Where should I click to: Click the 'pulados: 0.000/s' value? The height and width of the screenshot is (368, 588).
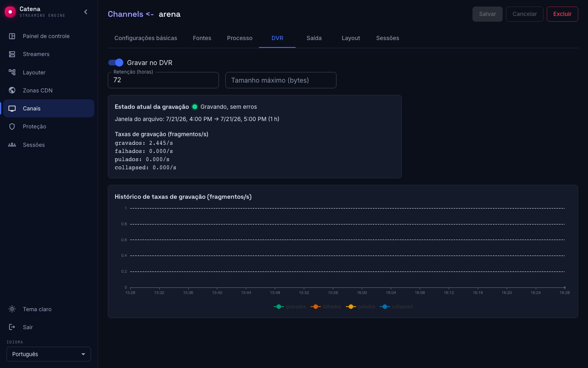pos(142,159)
